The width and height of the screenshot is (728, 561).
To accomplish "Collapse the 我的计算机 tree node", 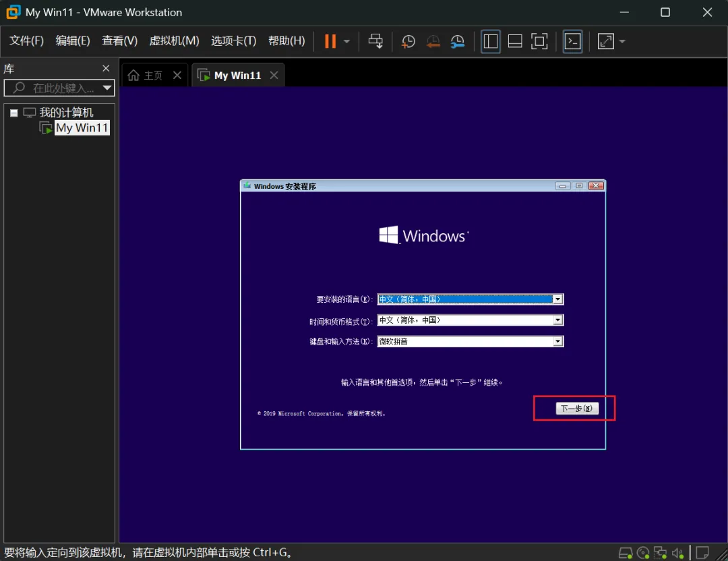I will (x=14, y=113).
